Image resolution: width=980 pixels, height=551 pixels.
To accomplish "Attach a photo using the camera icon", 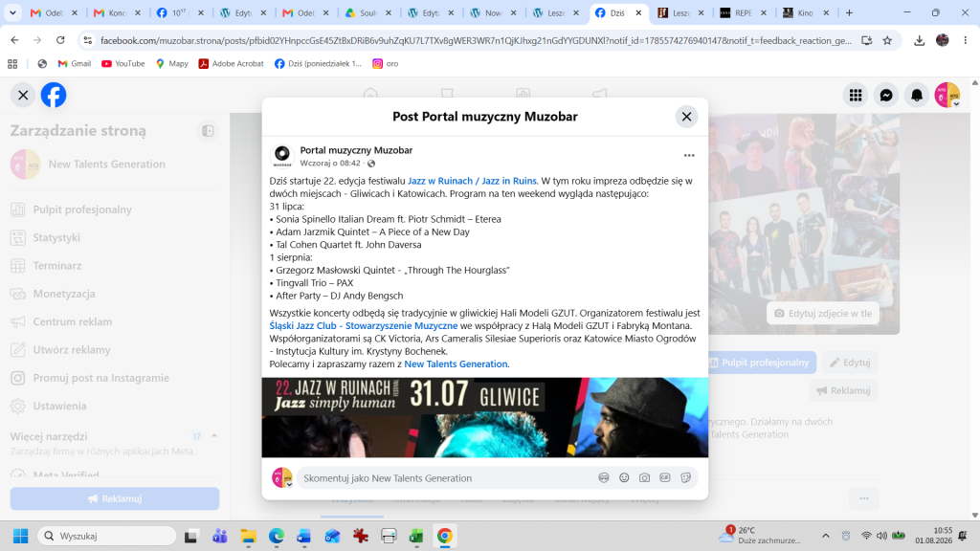I will [644, 478].
